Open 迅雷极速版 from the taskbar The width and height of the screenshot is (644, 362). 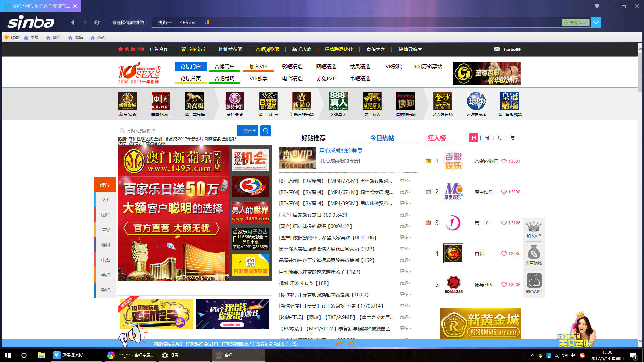click(77, 355)
